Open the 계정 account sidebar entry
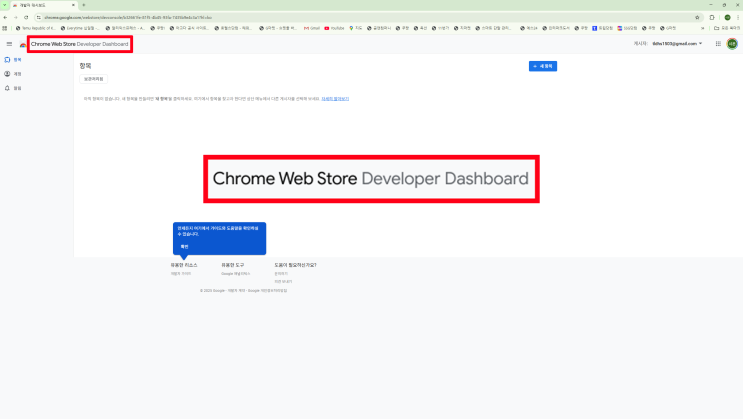This screenshot has height=419, width=743. pyautogui.click(x=13, y=74)
